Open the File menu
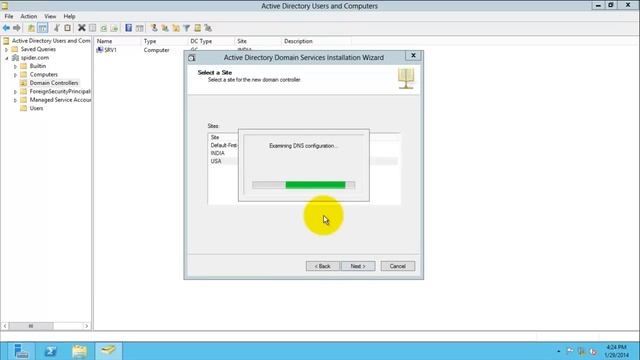 9,16
